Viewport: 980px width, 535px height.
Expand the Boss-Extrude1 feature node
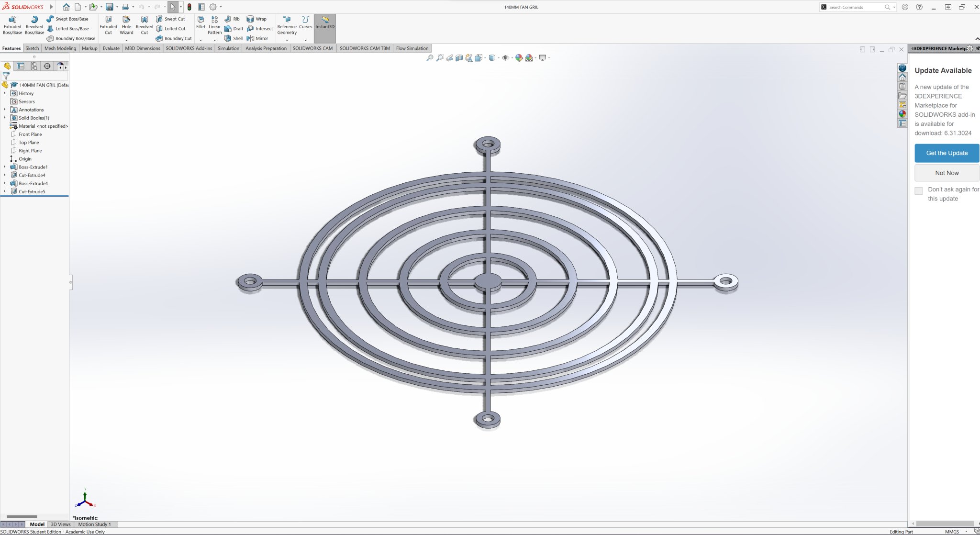(5, 167)
